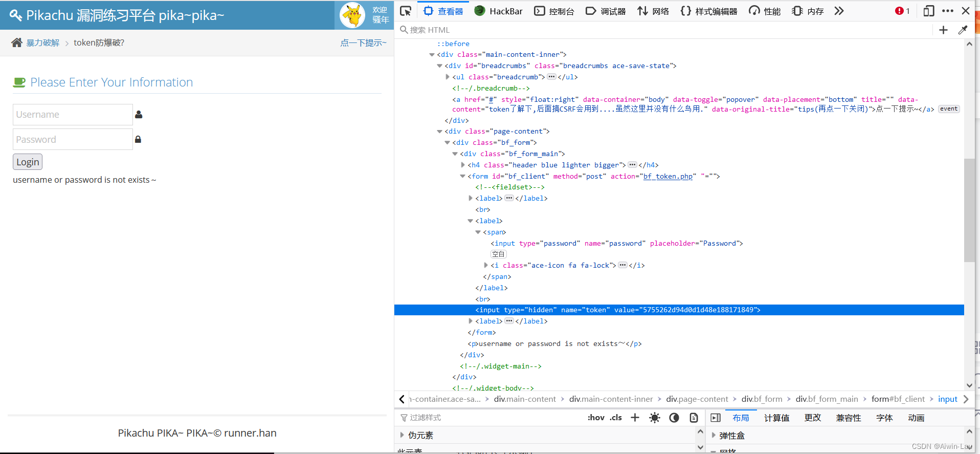
Task: Click the event badge on the anchor
Action: (x=949, y=109)
